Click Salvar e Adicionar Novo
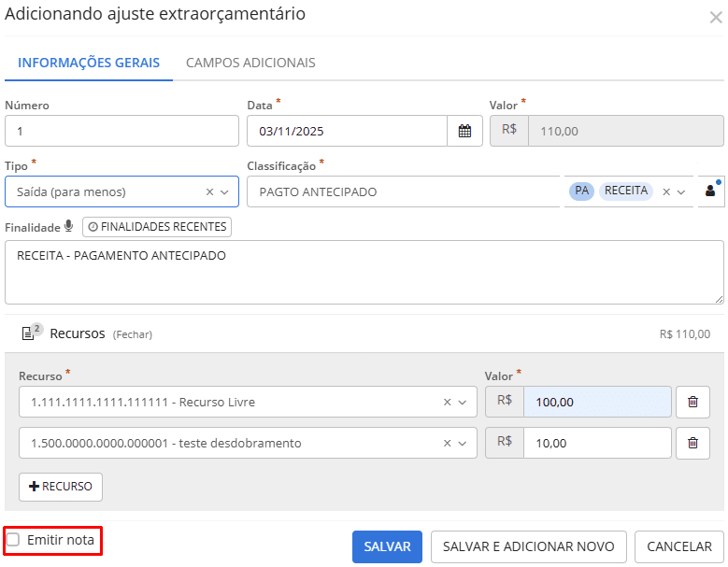728x567 pixels. click(x=528, y=546)
